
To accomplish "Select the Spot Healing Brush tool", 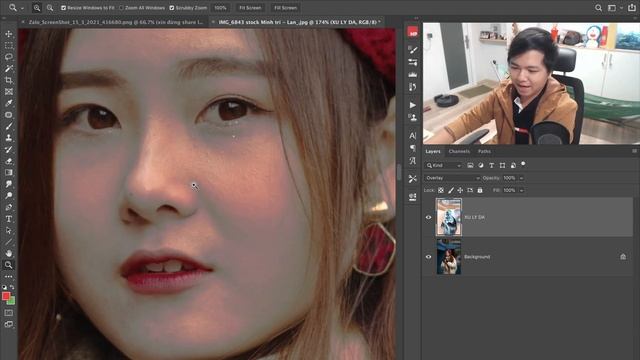I will pyautogui.click(x=9, y=115).
